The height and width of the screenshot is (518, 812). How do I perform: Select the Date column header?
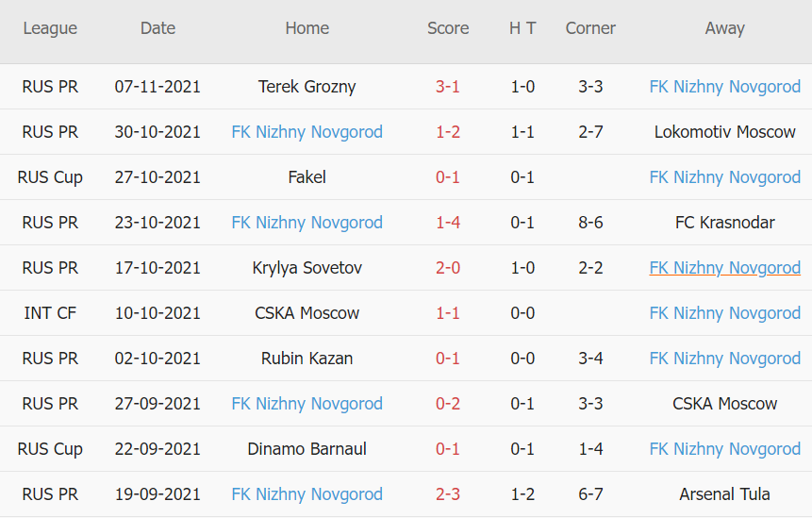157,28
